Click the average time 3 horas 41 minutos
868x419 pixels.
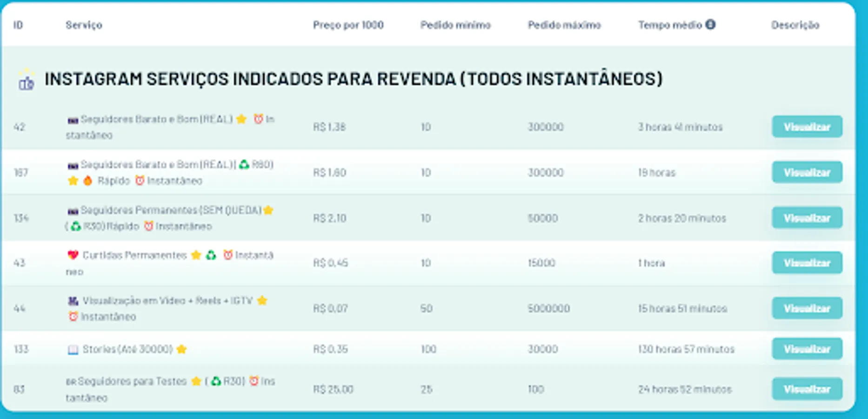681,127
